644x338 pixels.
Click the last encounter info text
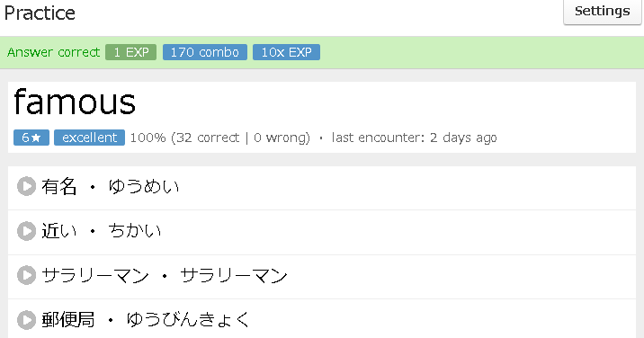[x=414, y=138]
